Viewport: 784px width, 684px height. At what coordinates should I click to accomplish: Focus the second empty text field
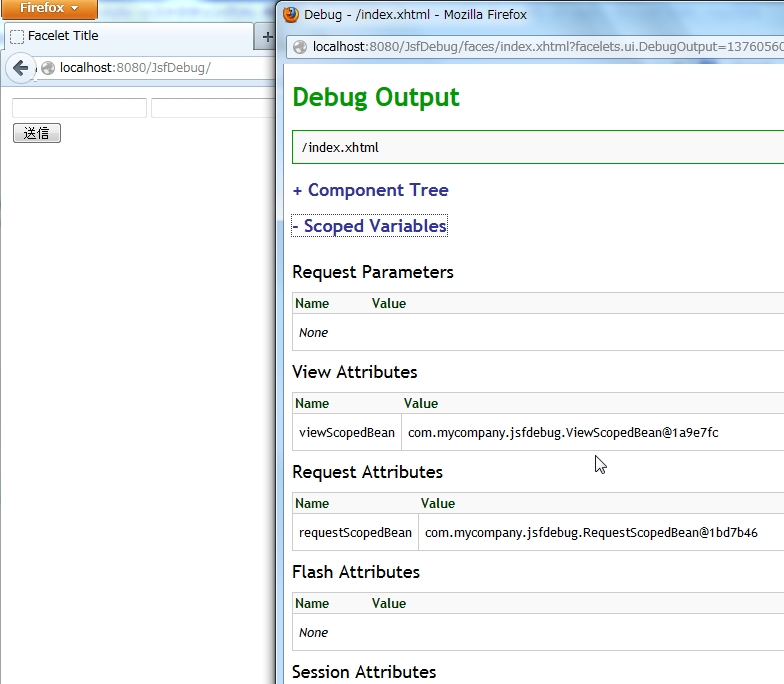tap(214, 108)
